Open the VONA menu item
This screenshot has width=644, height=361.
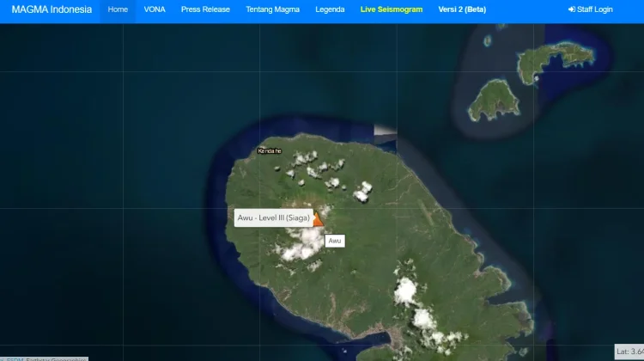155,9
